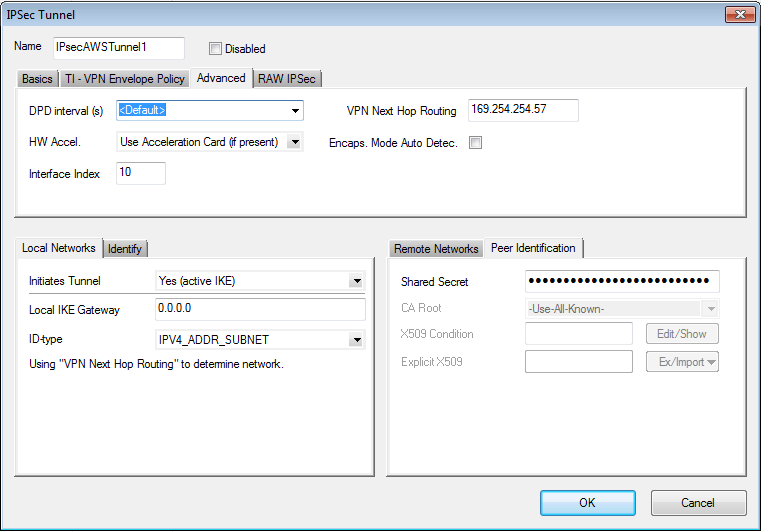The width and height of the screenshot is (761, 532).
Task: Close the IPSec Tunnel dialog
Action: coord(740,15)
